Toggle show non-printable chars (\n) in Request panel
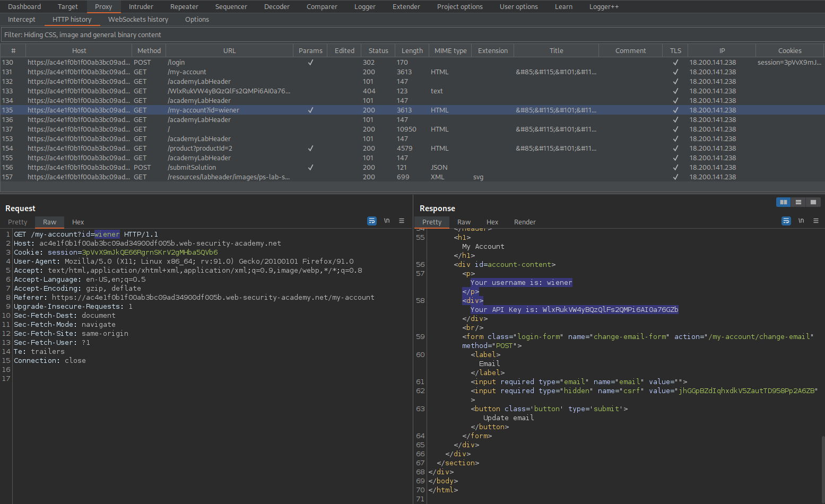This screenshot has height=504, width=825. pos(387,221)
